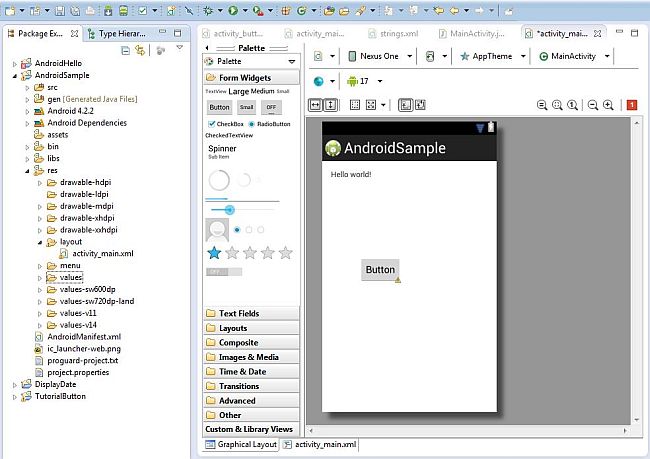Open the Android API 17 version dropdown
The image size is (650, 459).
point(365,81)
